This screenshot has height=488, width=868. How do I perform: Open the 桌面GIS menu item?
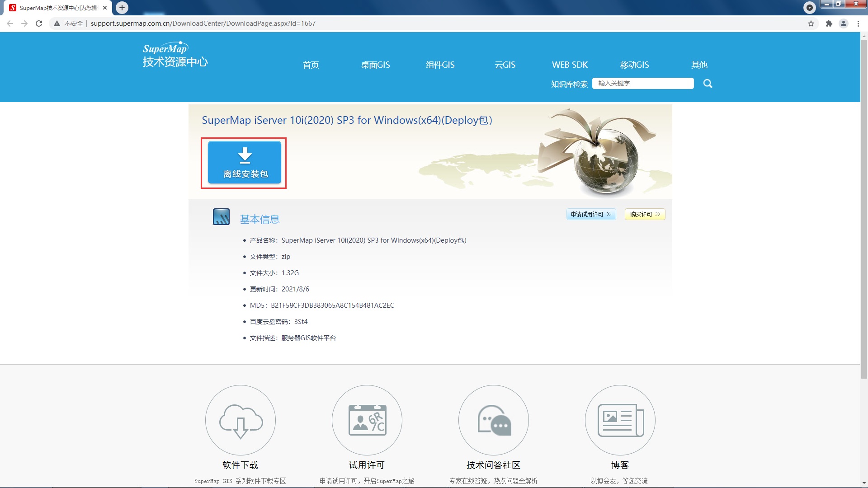375,65
